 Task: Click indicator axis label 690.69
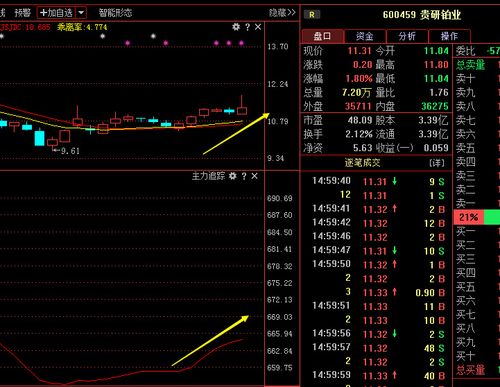[x=279, y=198]
